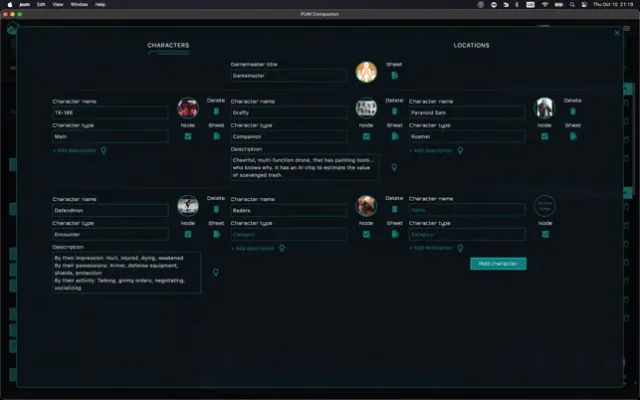The height and width of the screenshot is (400, 640).
Task: Toggle the Node checkbox for TK-186
Action: 188,136
